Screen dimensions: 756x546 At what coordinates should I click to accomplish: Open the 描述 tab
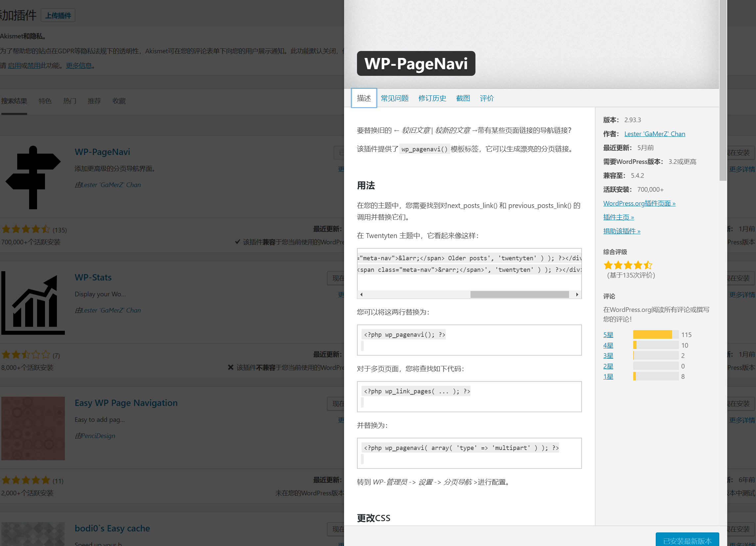364,98
